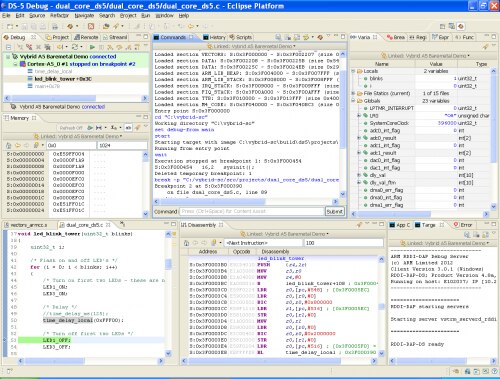Screen dimensions: 500x379
Task: Click the red Disconnect from target icon
Action: point(29,47)
